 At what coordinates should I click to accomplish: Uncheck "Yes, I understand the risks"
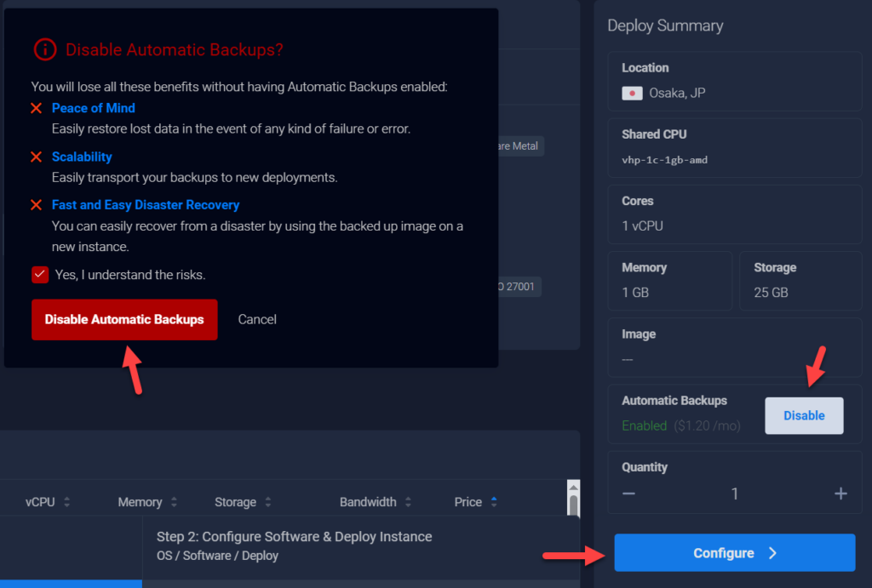[39, 275]
